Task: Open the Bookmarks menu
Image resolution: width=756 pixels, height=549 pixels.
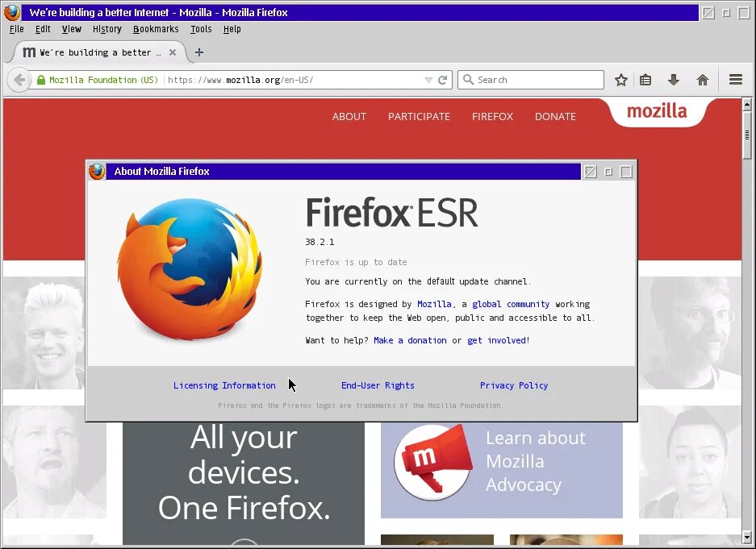Action: click(156, 29)
